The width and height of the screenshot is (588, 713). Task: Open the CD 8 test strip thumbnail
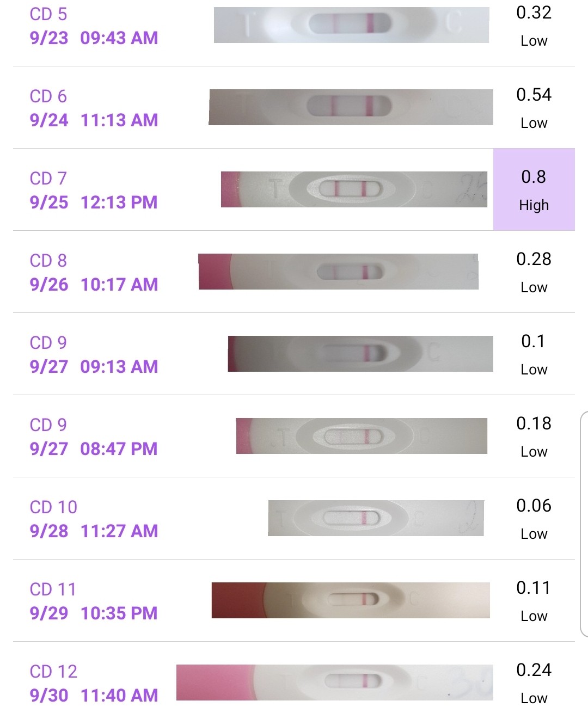pos(338,272)
